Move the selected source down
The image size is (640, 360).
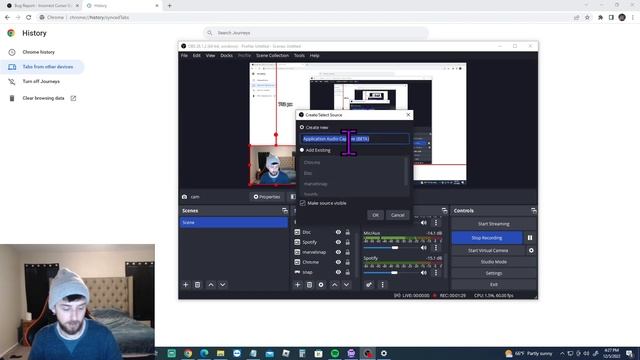[346, 284]
